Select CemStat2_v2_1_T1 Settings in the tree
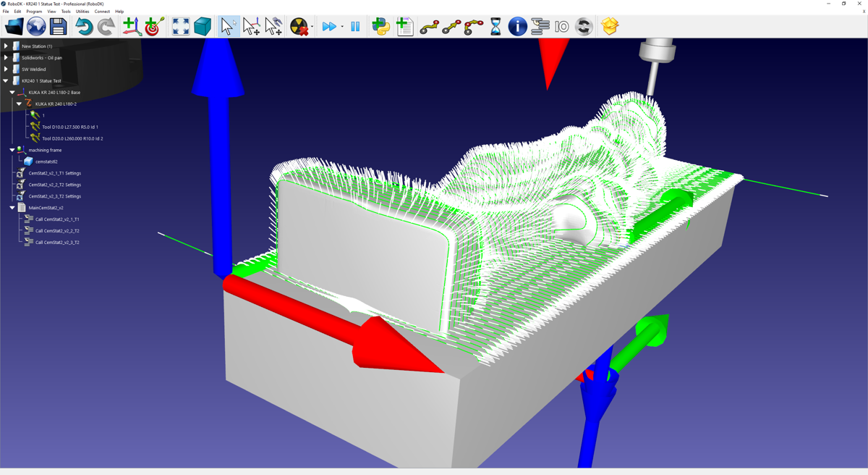This screenshot has width=868, height=475. click(x=54, y=173)
